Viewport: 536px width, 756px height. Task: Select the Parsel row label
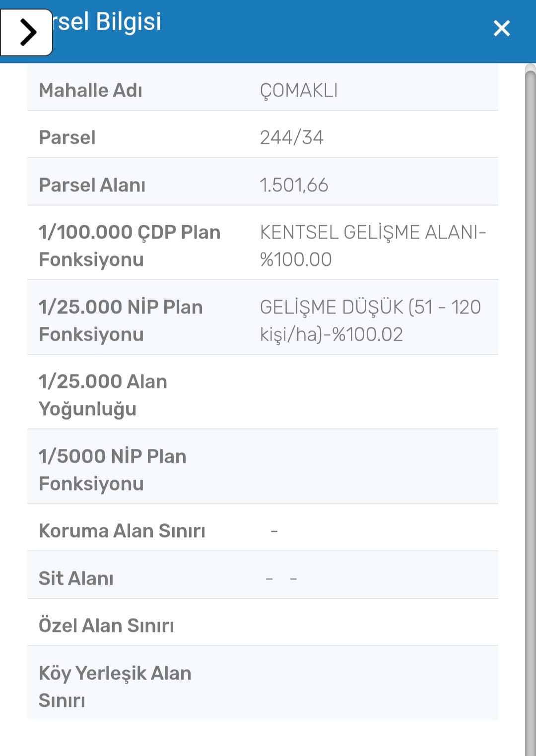[x=67, y=137]
